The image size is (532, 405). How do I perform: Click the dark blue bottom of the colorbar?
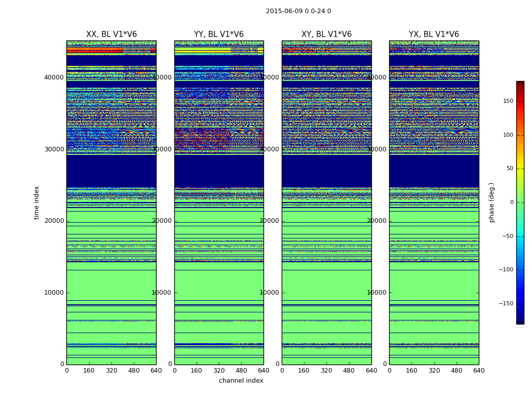click(x=520, y=321)
